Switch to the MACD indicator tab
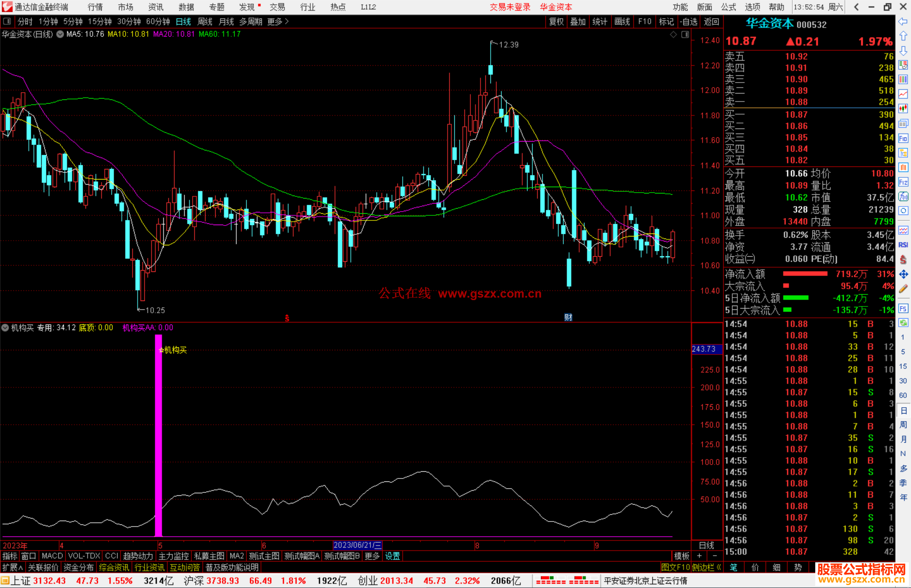911x588 pixels. pos(52,556)
